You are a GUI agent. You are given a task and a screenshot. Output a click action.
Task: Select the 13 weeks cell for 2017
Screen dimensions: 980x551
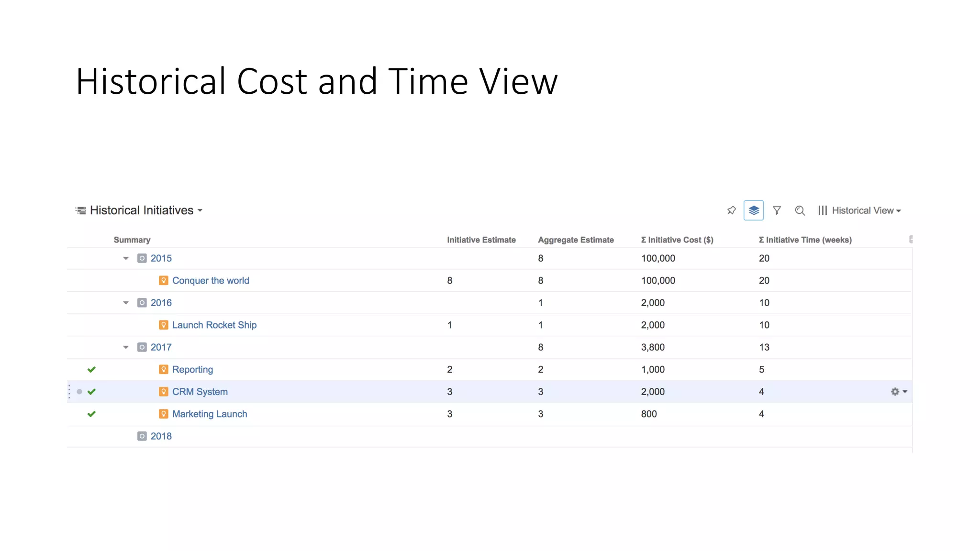pos(764,347)
